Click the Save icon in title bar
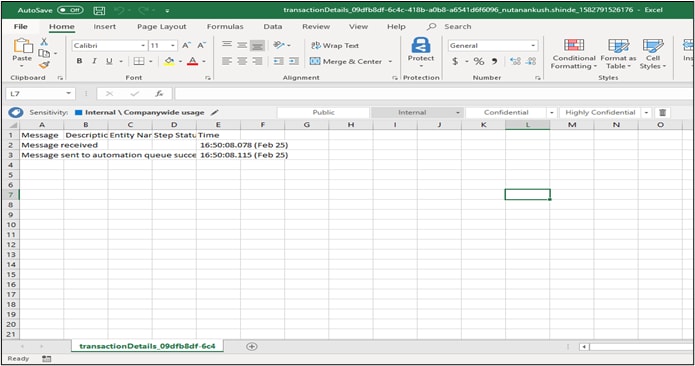Image resolution: width=695 pixels, height=366 pixels. pyautogui.click(x=99, y=10)
